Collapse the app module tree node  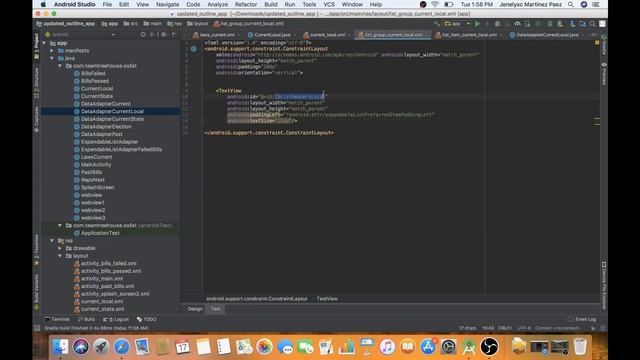(x=44, y=43)
